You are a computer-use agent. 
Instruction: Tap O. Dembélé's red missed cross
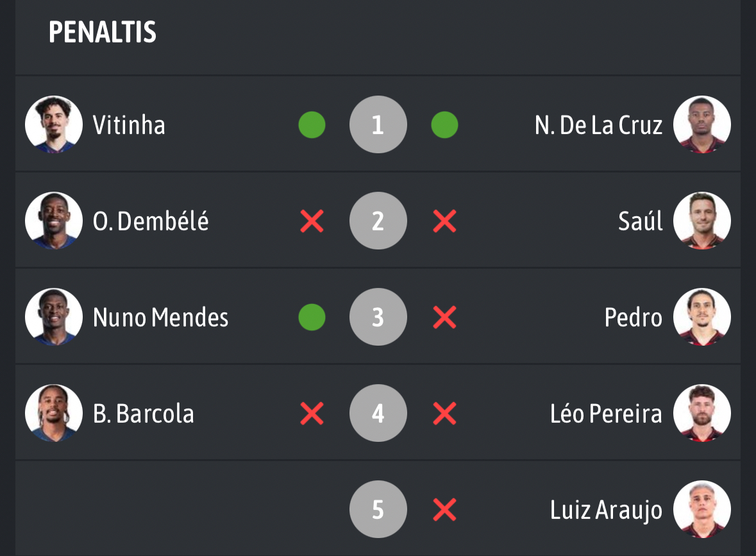tap(312, 221)
